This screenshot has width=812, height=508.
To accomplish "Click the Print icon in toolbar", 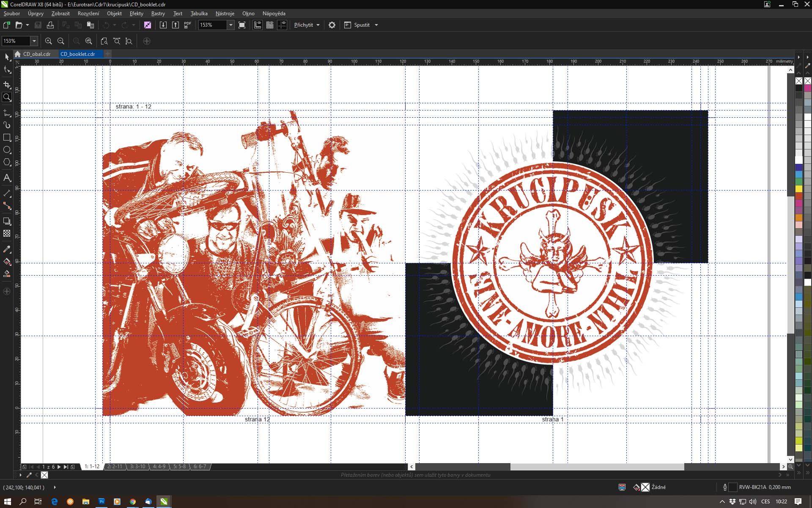I will point(50,25).
